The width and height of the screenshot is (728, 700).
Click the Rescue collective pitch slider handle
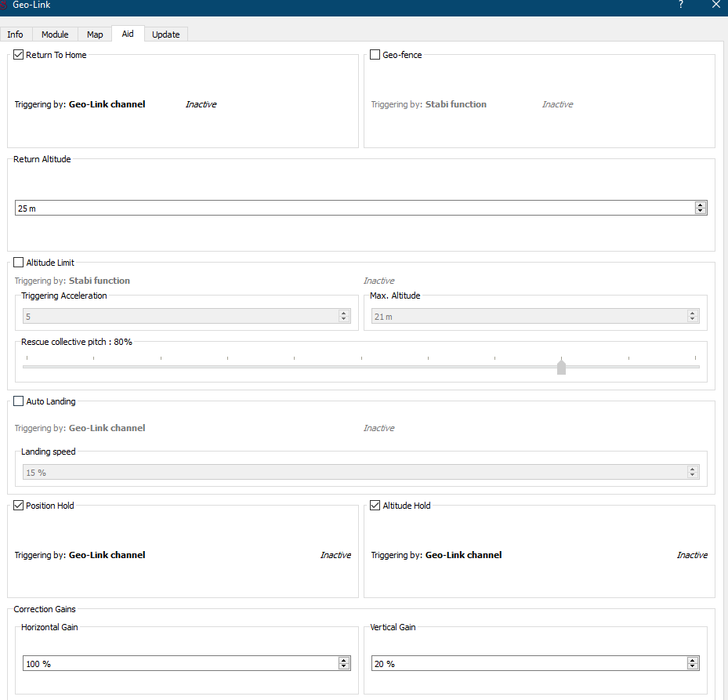(x=561, y=367)
